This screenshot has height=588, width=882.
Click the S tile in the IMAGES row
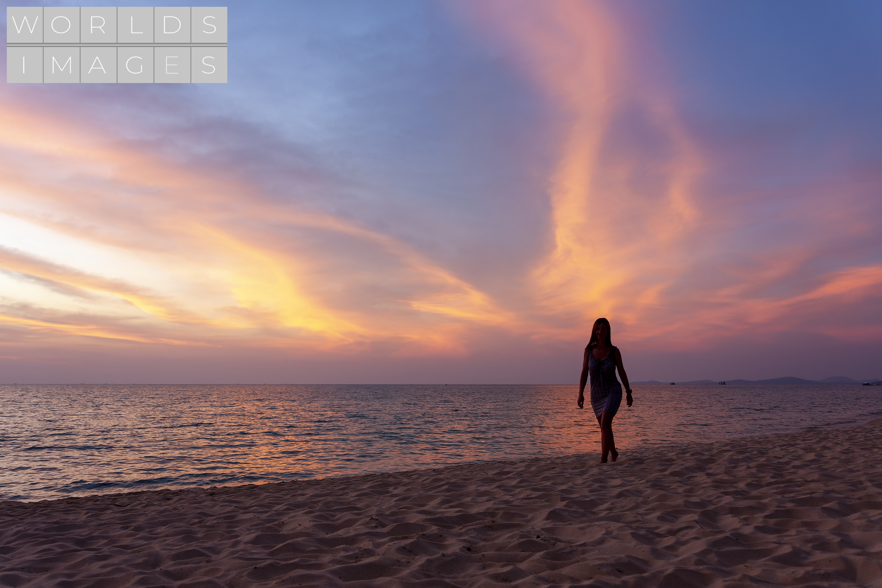click(209, 65)
